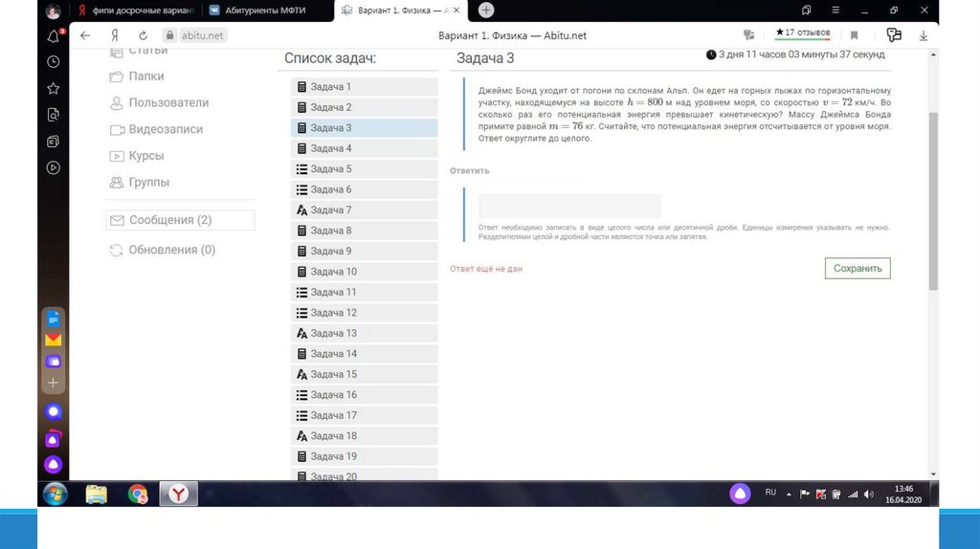Select Задача 13 in list
The width and height of the screenshot is (980, 549).
coord(364,334)
